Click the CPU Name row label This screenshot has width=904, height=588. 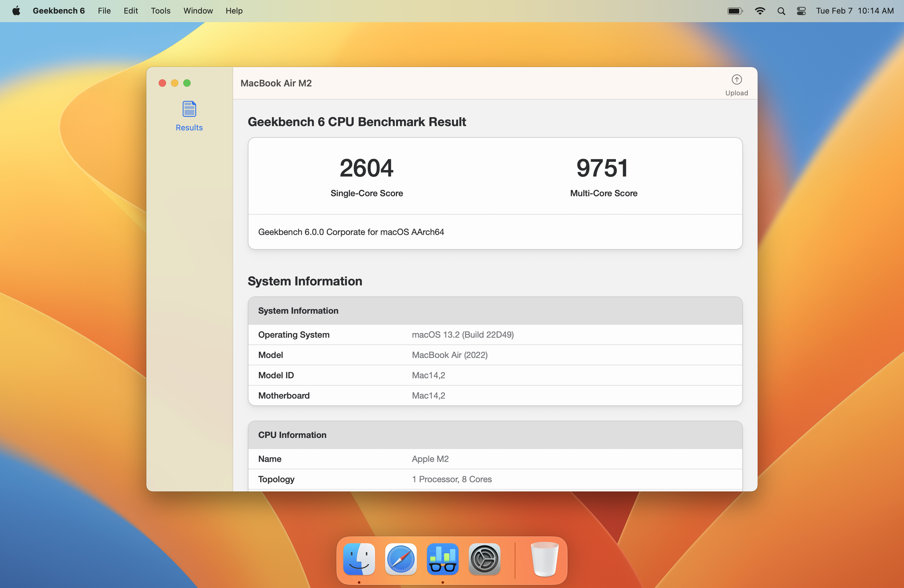coord(270,459)
